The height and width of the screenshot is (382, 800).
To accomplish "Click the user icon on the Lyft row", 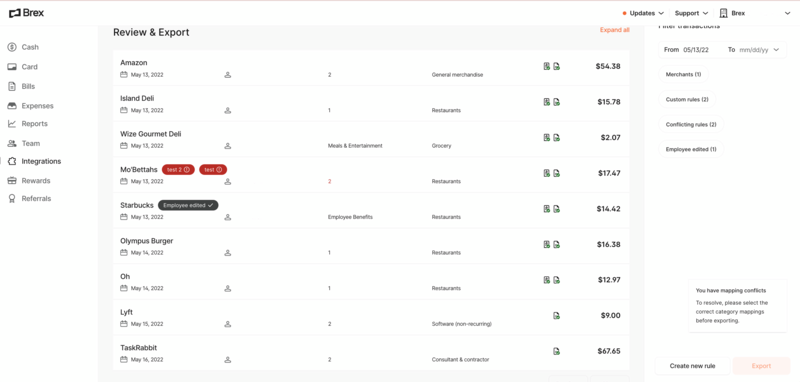I will pos(228,324).
